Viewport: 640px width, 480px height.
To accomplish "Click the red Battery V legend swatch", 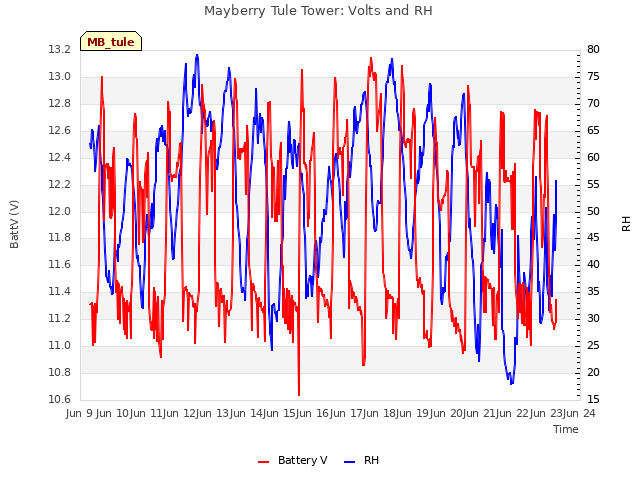I will coord(264,462).
